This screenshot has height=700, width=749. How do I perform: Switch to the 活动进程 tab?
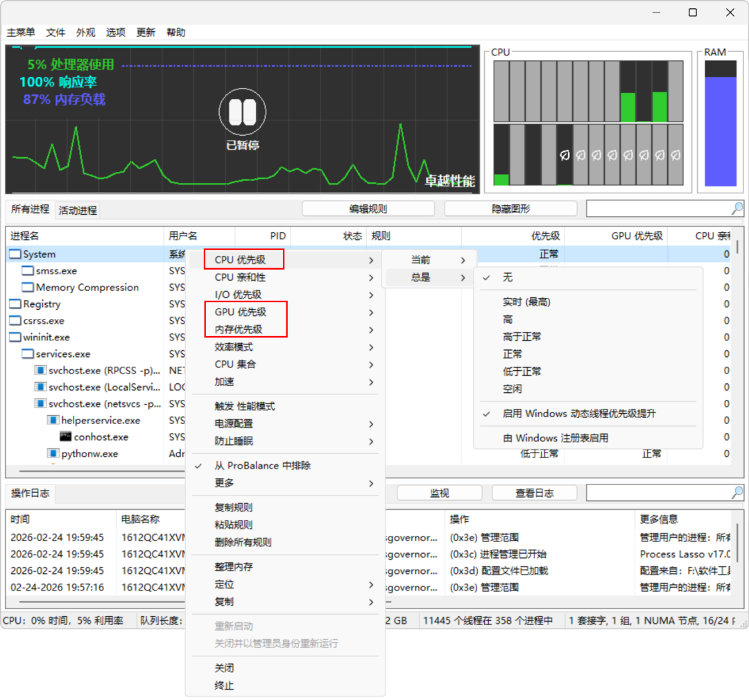click(x=78, y=210)
